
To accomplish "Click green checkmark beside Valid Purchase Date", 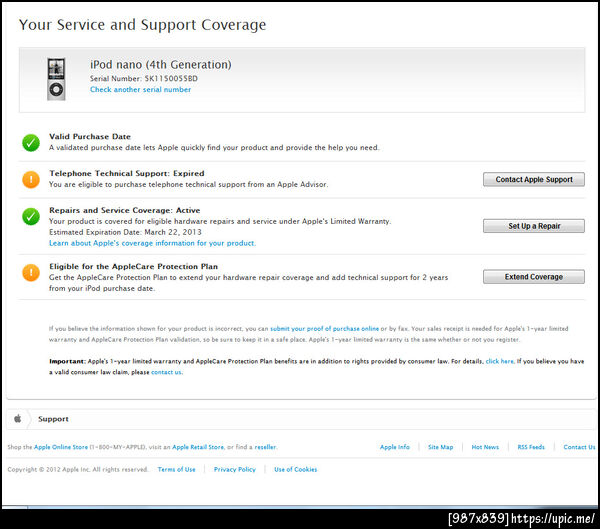I will click(31, 142).
